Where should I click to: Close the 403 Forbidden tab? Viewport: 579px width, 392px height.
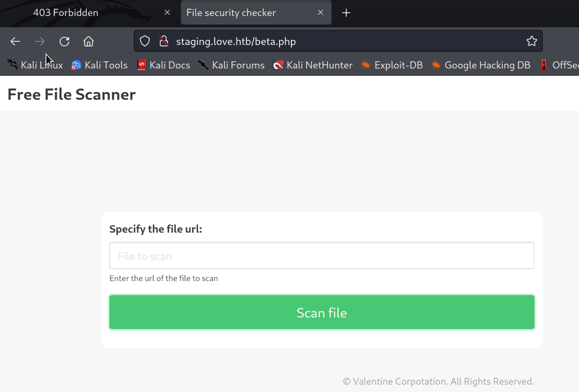tap(167, 13)
